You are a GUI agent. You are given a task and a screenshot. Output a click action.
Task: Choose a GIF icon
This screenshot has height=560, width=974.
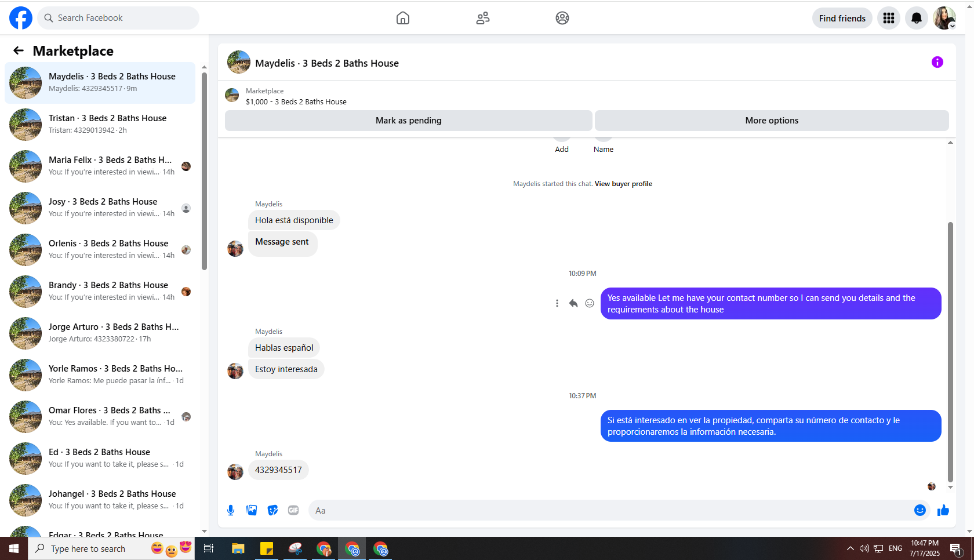click(x=293, y=510)
